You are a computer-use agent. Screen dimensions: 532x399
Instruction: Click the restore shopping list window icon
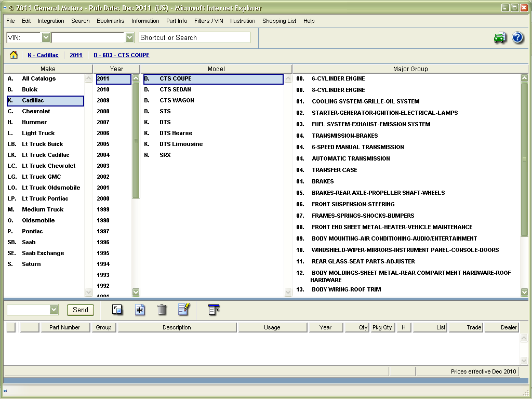coord(117,310)
